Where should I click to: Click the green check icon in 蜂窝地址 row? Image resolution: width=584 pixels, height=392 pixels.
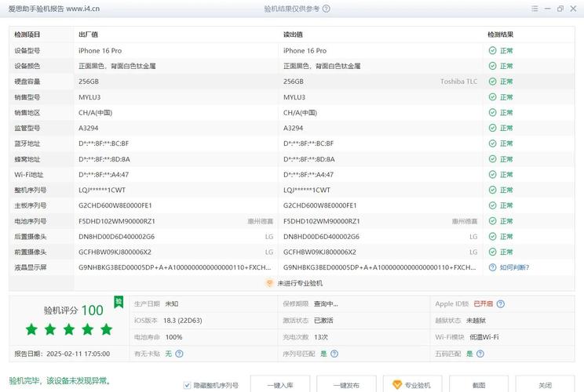click(492, 159)
